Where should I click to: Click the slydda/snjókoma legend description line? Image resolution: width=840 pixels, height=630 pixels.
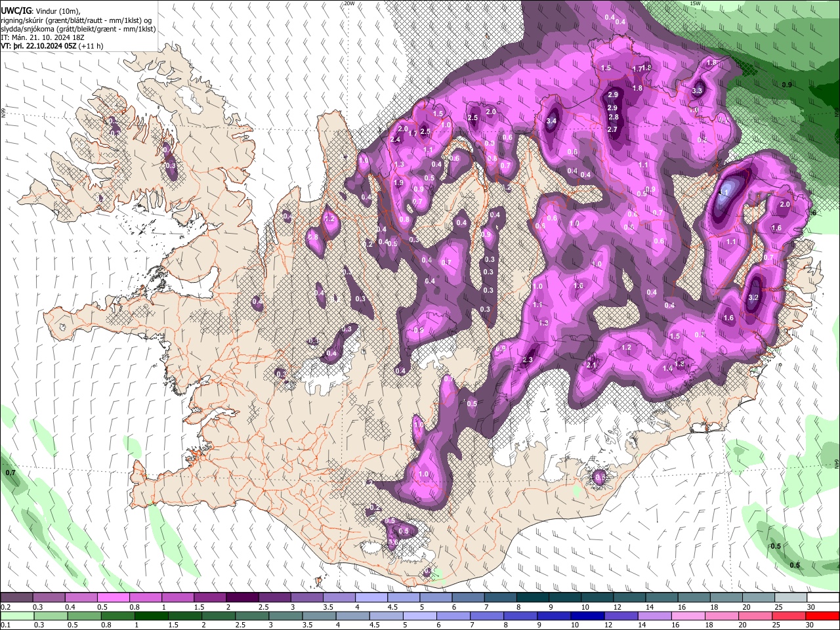[78, 29]
